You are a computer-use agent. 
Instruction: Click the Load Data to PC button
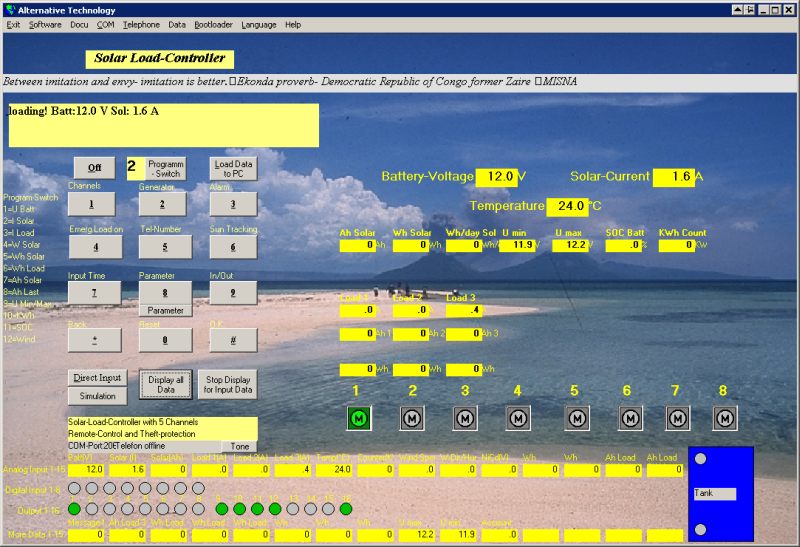tap(233, 169)
